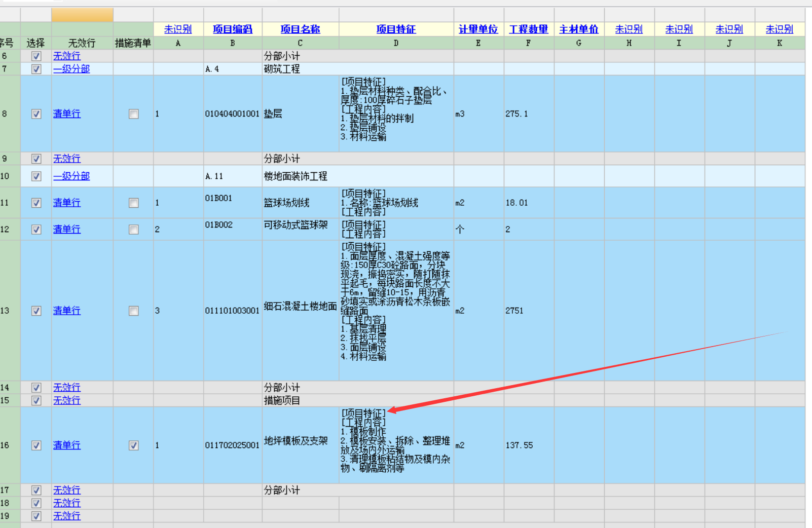The height and width of the screenshot is (528, 812).
Task: Select the quantity cell 2751
Action: [x=529, y=311]
